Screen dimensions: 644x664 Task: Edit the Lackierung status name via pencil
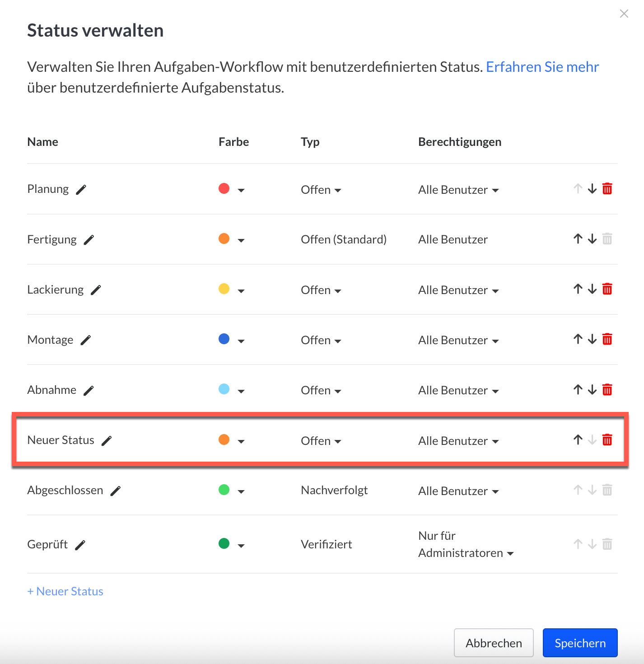[x=96, y=290]
